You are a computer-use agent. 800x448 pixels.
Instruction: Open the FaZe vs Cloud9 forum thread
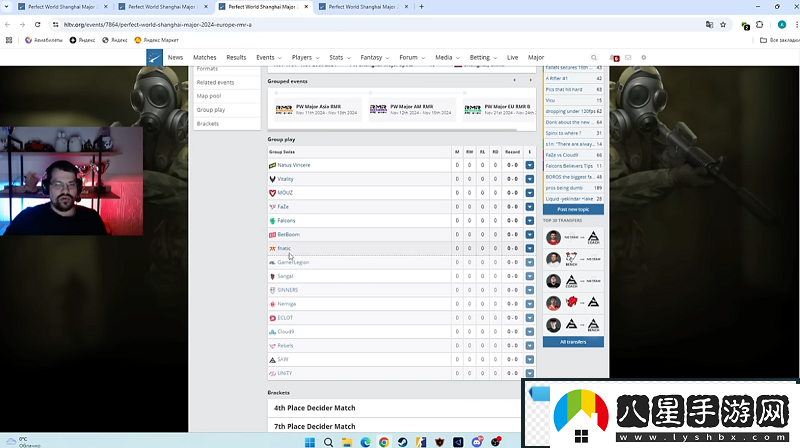[562, 155]
